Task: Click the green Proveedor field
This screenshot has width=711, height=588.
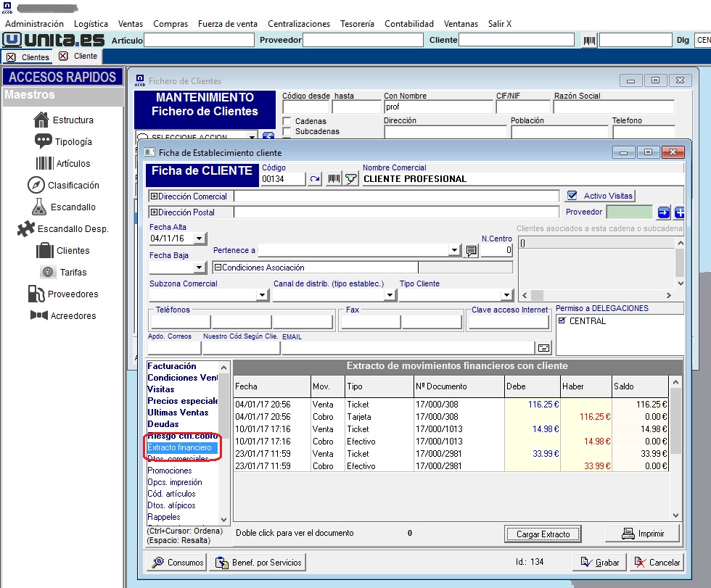Action: [629, 212]
